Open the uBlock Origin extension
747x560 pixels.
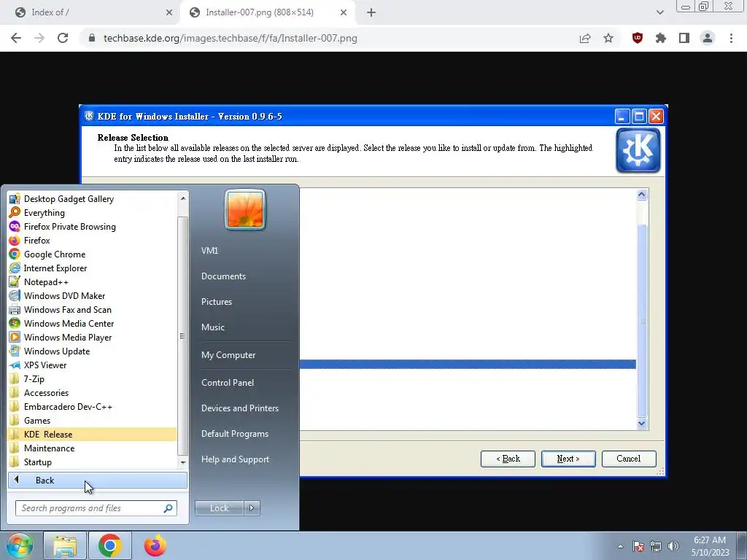637,38
